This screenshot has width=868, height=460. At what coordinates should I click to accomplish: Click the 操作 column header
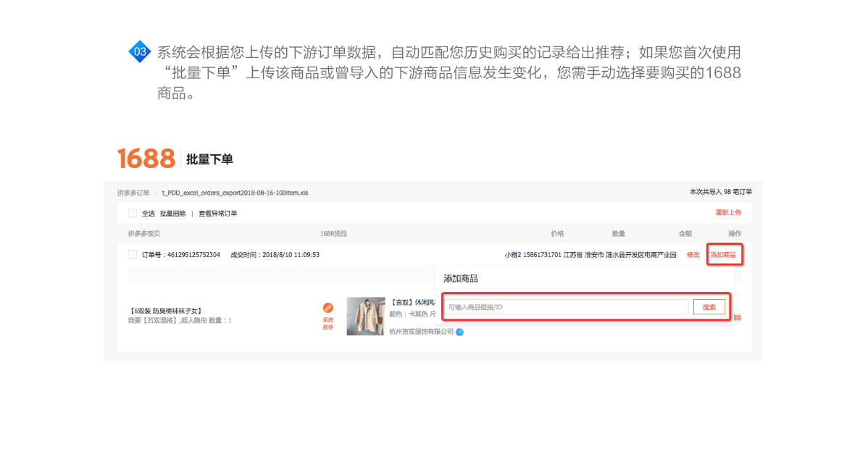pos(735,233)
